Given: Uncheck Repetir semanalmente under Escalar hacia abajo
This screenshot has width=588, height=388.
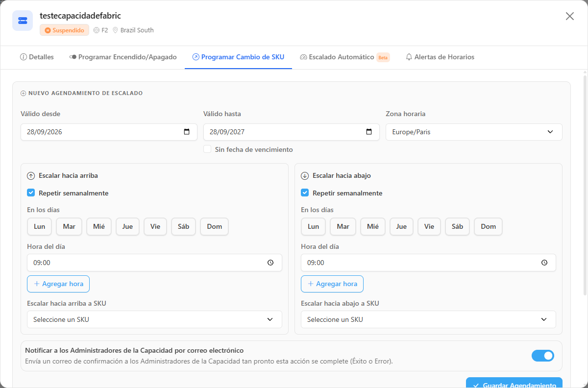Looking at the screenshot, I should click(305, 193).
